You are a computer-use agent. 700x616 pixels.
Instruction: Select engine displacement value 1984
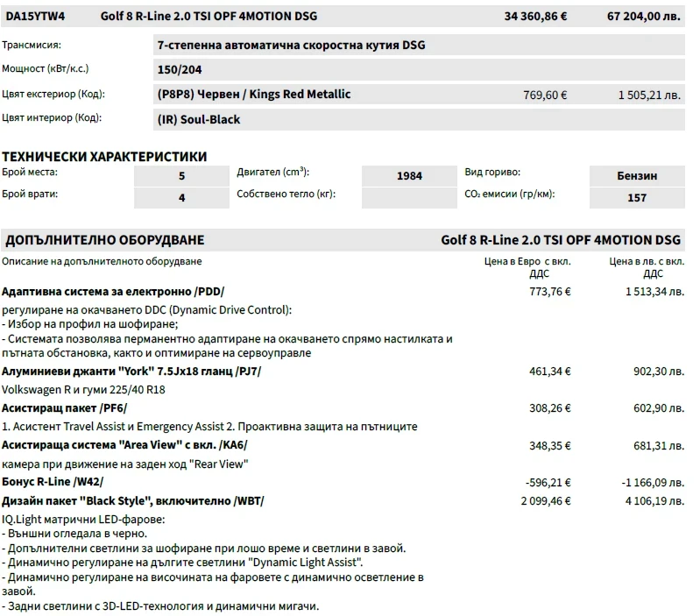pos(409,176)
